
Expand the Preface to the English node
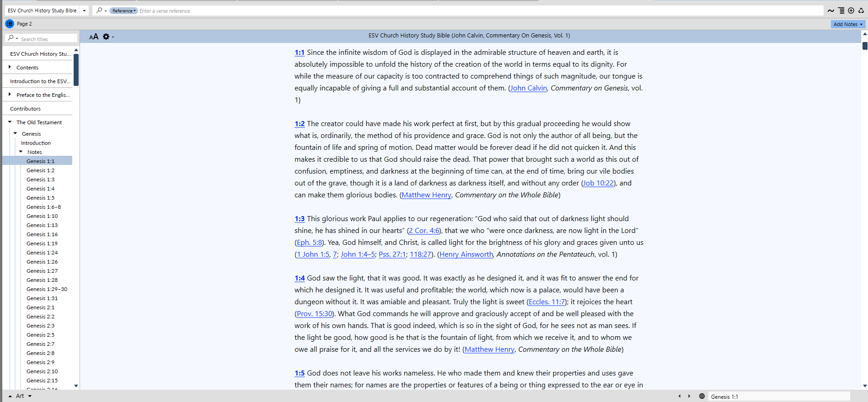coord(10,95)
